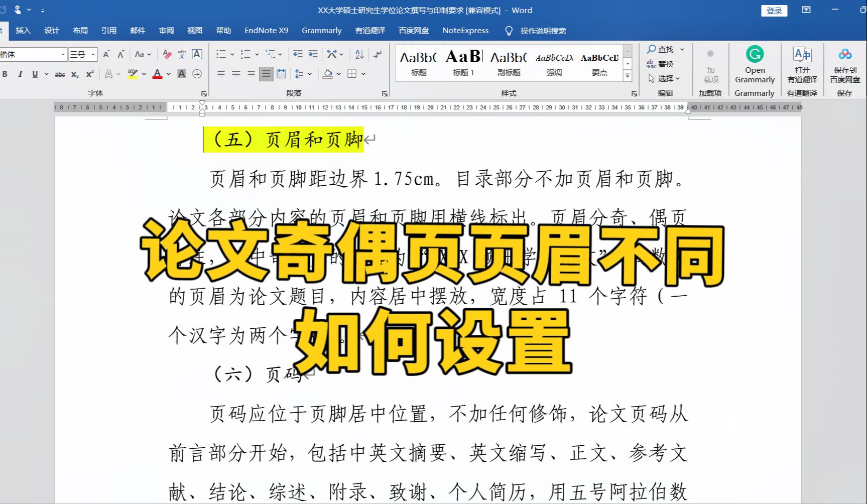Click the line spacing icon
The width and height of the screenshot is (867, 504).
pos(300,74)
